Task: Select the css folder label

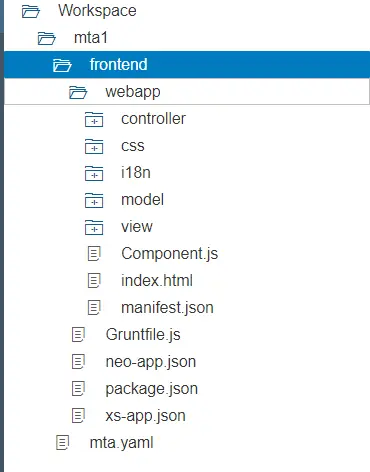Action: coord(133,146)
